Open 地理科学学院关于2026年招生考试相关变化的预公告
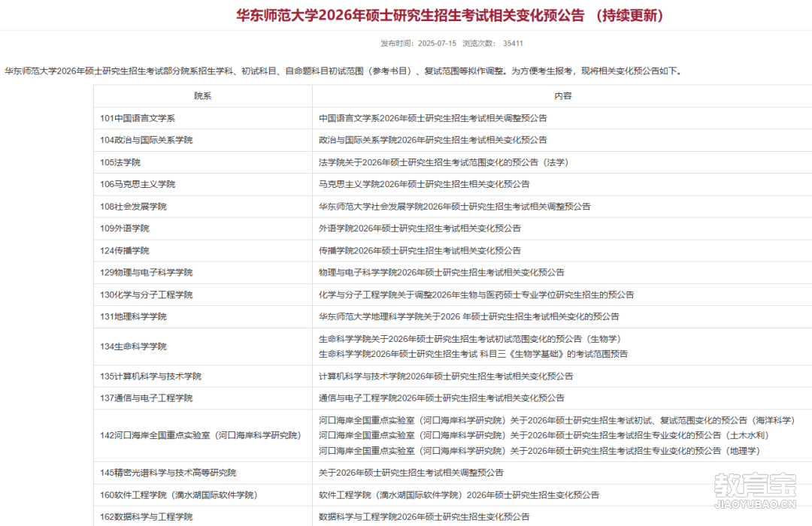812x526 pixels. (x=468, y=316)
